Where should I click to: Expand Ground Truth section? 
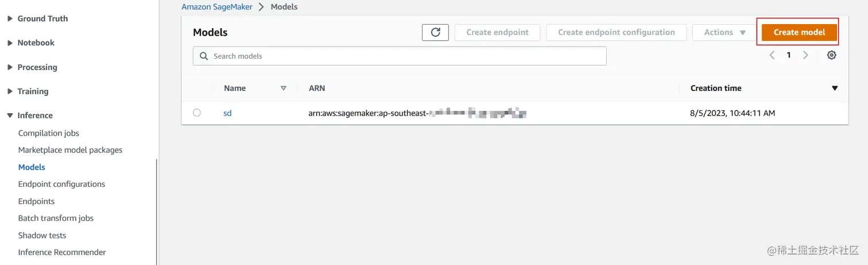[x=10, y=18]
